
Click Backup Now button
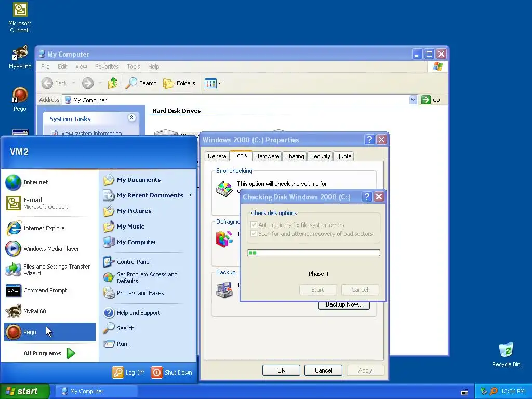[344, 304]
